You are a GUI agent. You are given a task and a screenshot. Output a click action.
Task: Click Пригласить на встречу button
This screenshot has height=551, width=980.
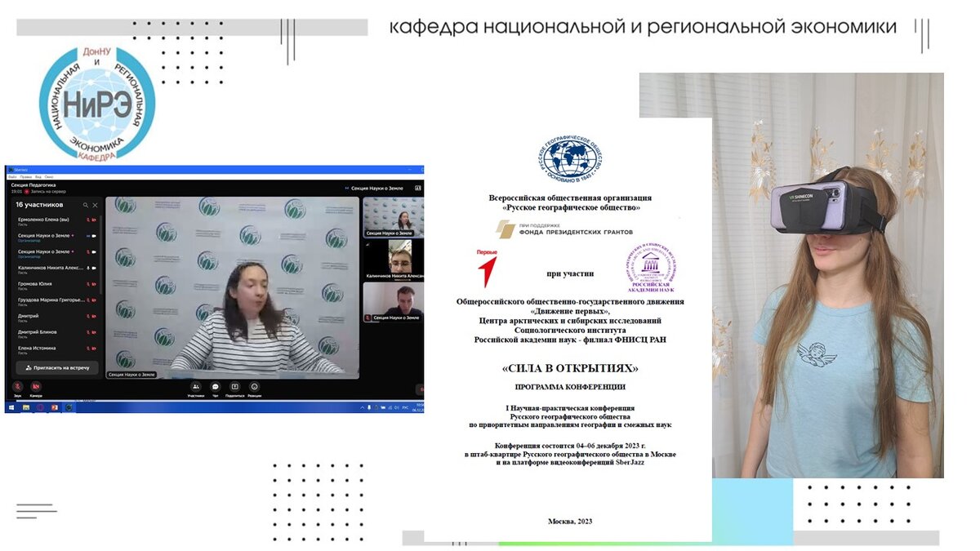(x=57, y=367)
